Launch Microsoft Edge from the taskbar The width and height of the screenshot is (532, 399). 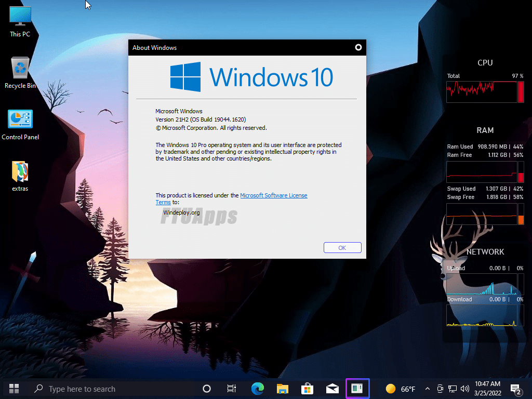(x=258, y=389)
